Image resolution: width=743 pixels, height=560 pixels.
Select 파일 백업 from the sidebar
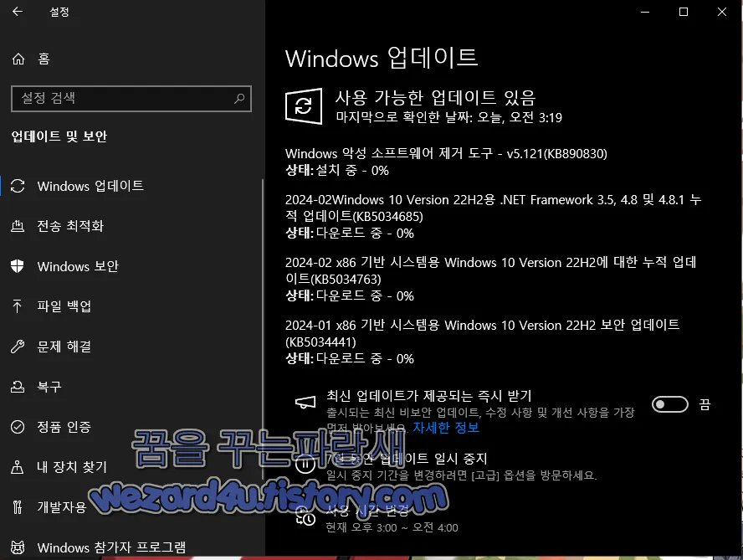(x=64, y=306)
